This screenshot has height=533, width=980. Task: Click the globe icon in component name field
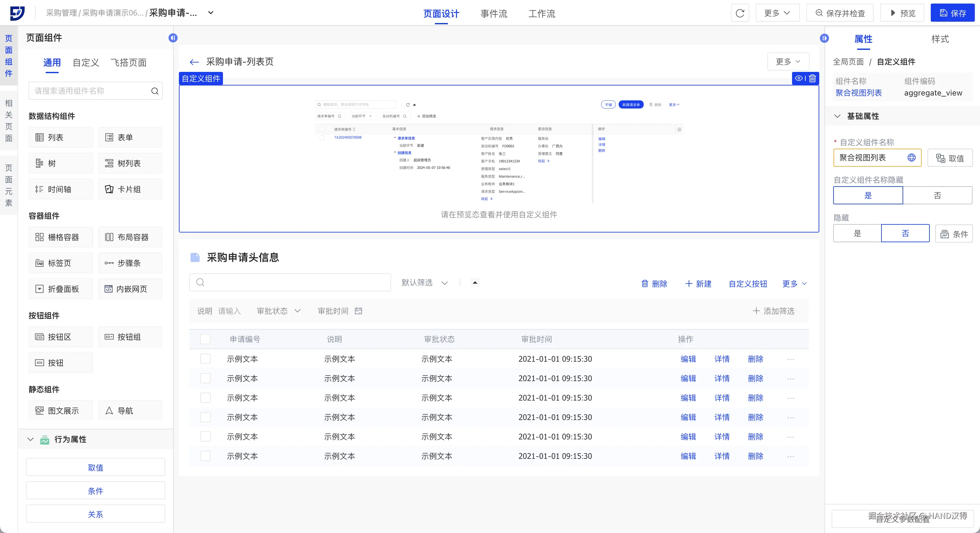click(912, 158)
